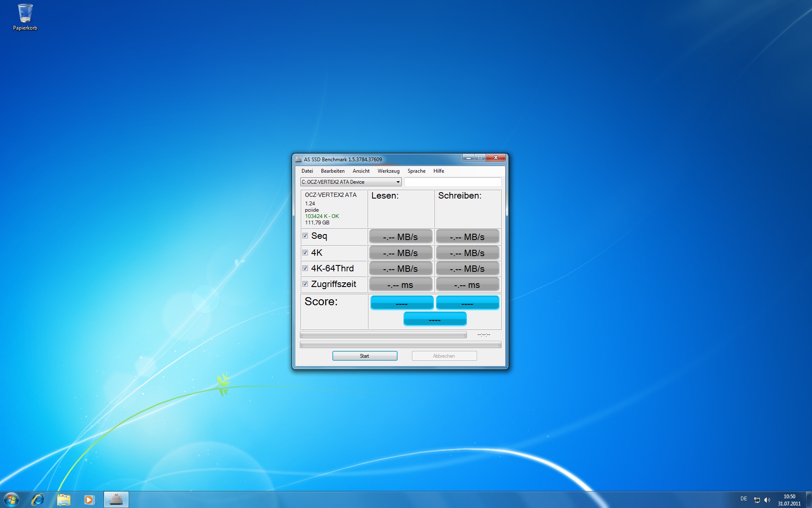Open the Datei menu

point(307,171)
